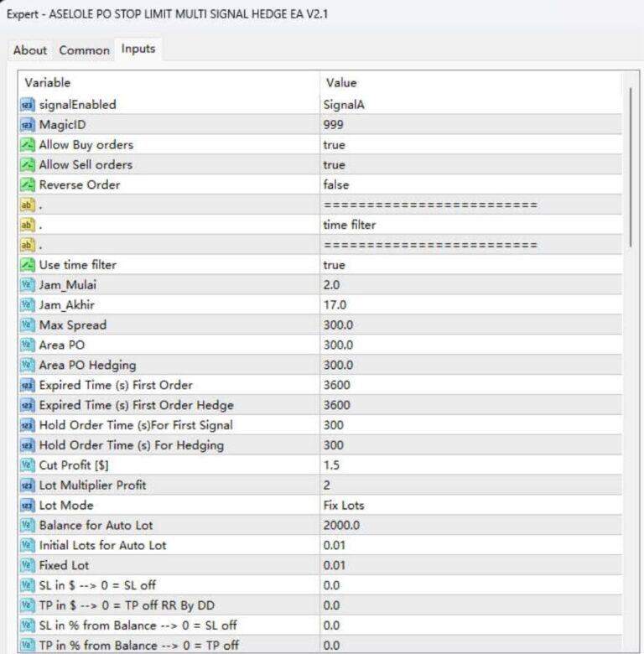Click the Variable column header
Viewport: 644px width, 654px height.
[168, 83]
